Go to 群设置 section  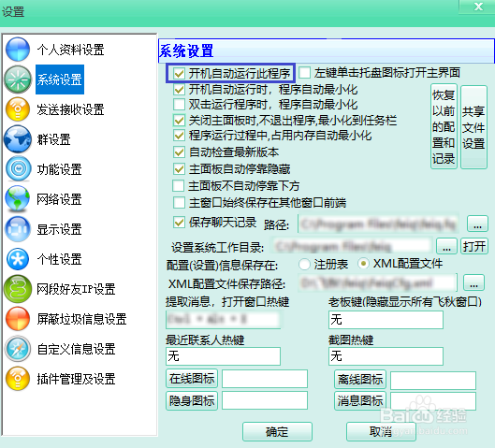53,139
